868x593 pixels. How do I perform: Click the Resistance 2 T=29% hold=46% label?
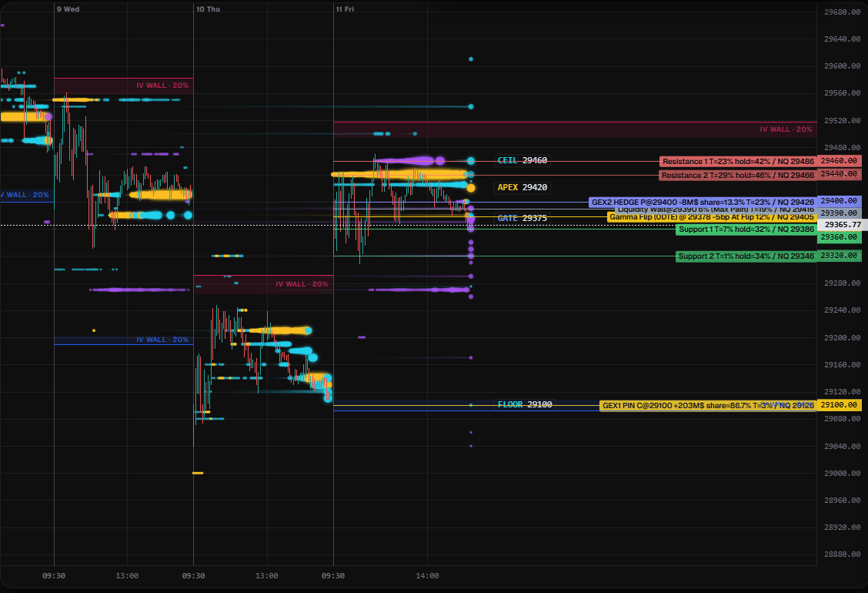(x=737, y=175)
